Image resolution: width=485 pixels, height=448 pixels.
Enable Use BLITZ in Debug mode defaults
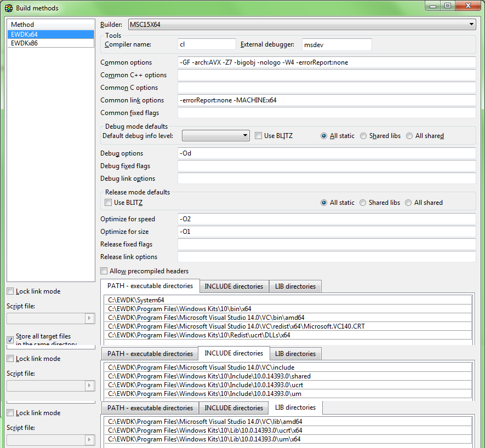pos(259,136)
